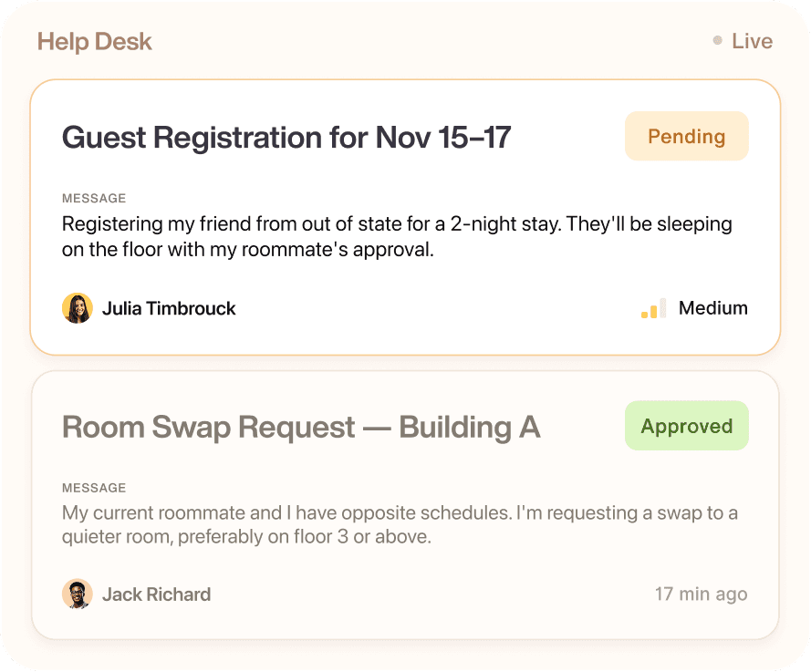Click the avatar on the Room Swap ticket
The image size is (811, 672).
pos(78,594)
